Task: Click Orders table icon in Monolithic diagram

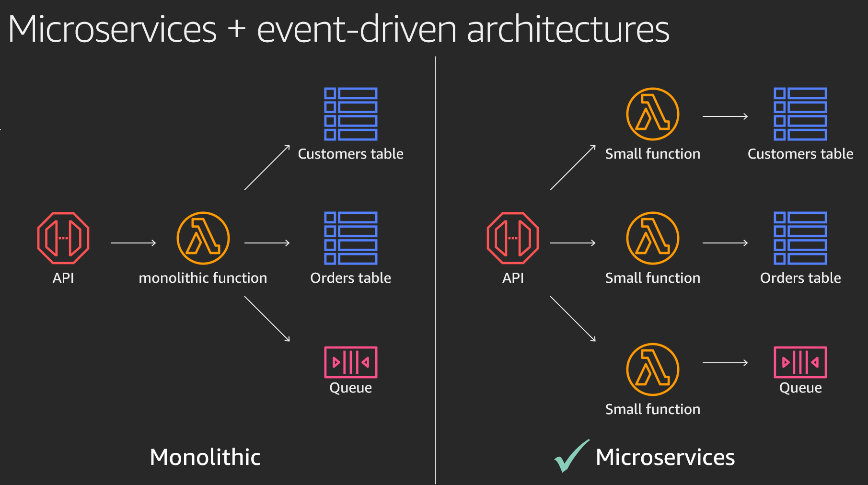Action: (x=351, y=238)
